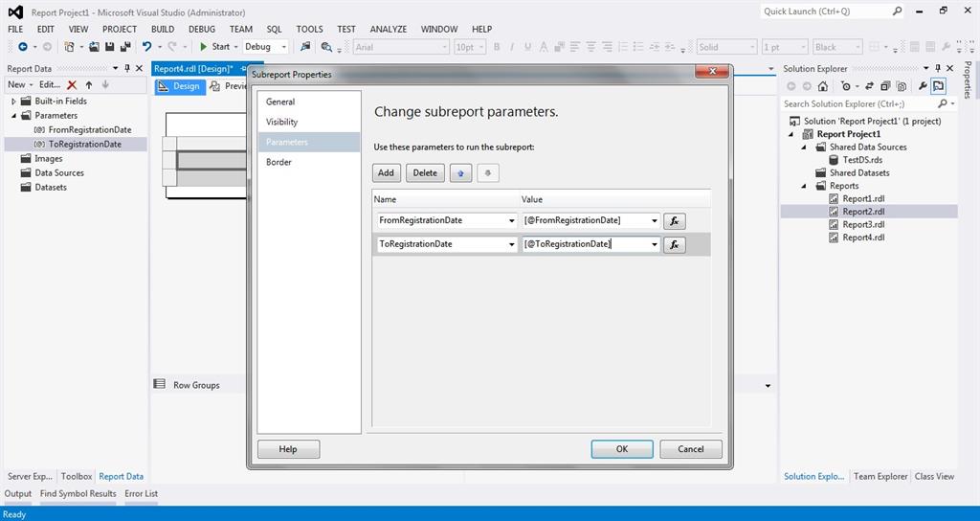Click the Save All toolbar icon
The image size is (980, 521).
pyautogui.click(x=125, y=47)
